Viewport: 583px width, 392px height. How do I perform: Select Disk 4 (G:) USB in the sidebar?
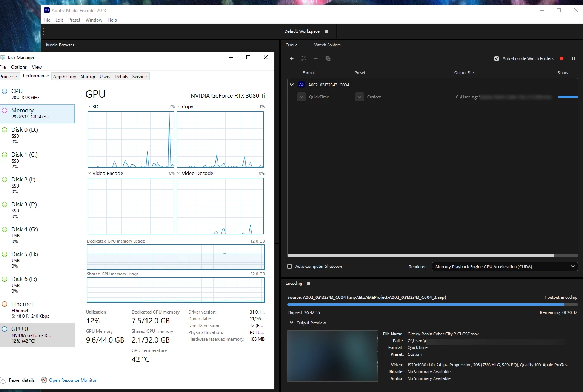point(37,235)
